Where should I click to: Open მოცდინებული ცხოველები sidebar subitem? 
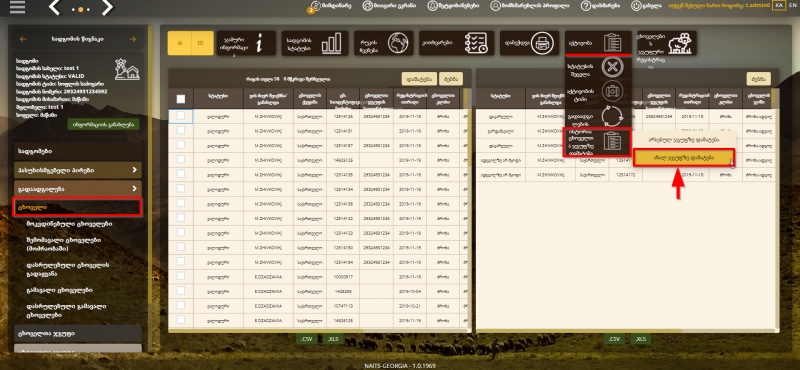70,224
